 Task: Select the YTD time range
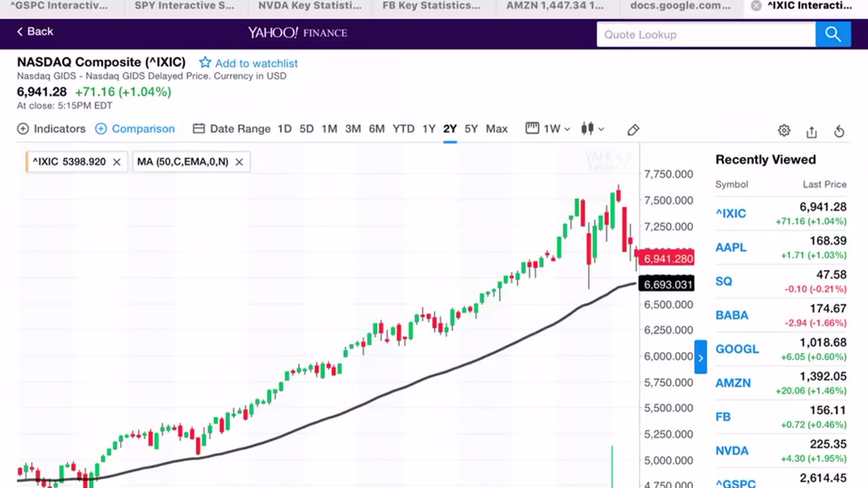[x=403, y=129]
